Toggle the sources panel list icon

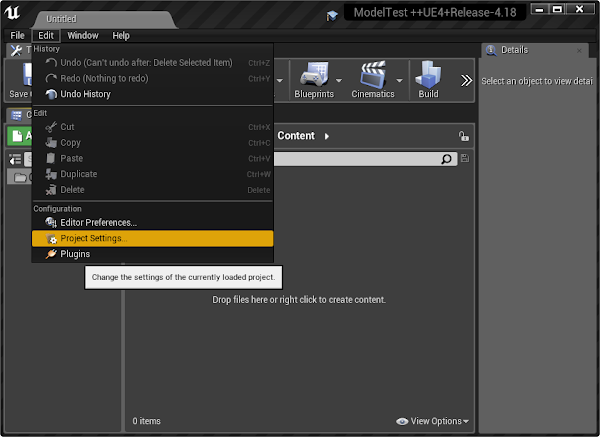click(15, 159)
